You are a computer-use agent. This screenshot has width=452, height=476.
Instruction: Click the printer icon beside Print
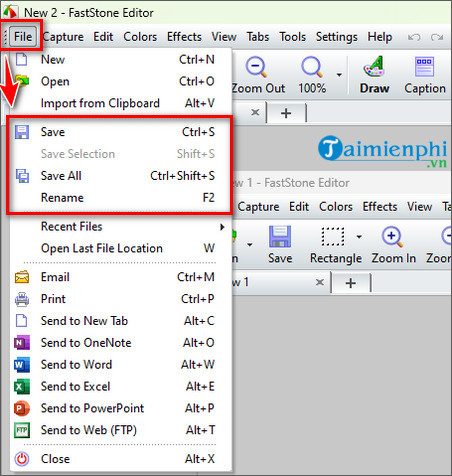[22, 299]
